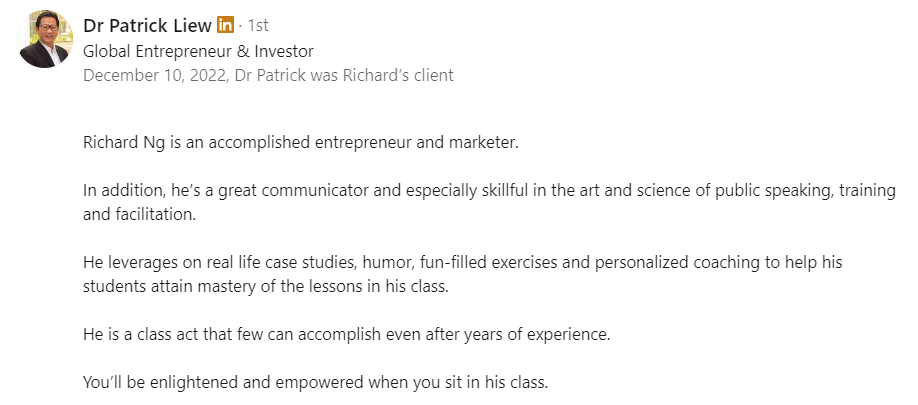Click the "Richard's client" text in subtitle
The image size is (918, 405).
(x=398, y=75)
